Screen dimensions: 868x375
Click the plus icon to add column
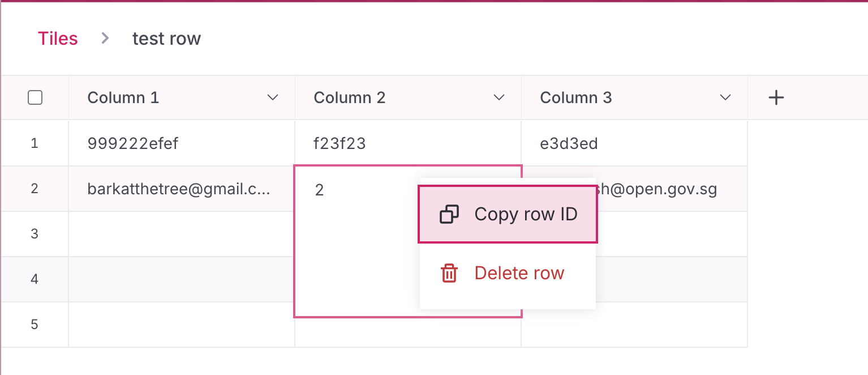point(776,98)
